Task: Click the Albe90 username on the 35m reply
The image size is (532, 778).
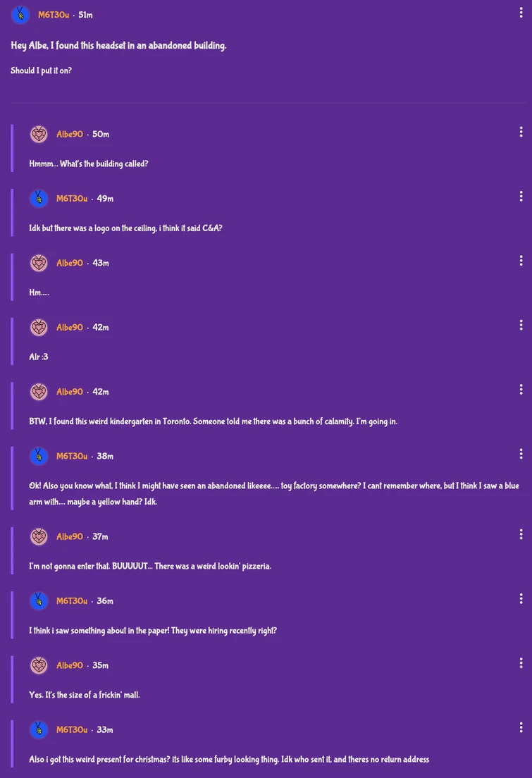Action: (70, 665)
